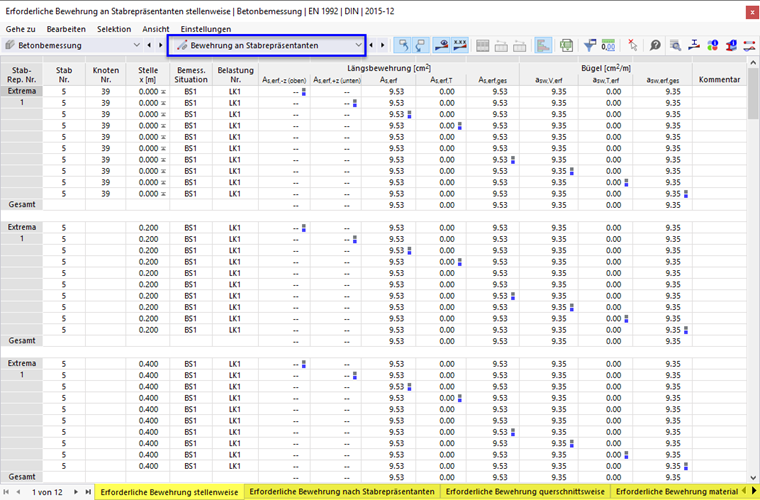Image resolution: width=760 pixels, height=500 pixels.
Task: Click the Stab Nr. column header
Action: [x=64, y=75]
